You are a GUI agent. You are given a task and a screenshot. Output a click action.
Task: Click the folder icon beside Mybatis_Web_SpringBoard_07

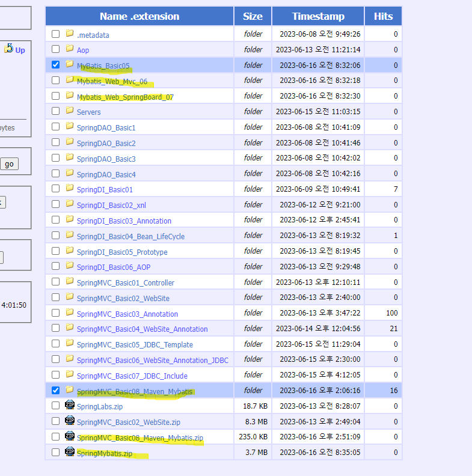(70, 95)
